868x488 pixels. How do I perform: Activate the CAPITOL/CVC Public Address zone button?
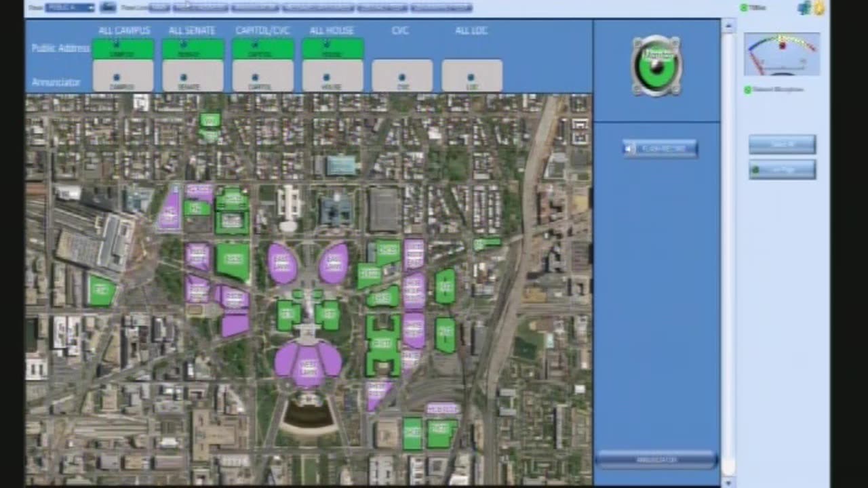click(x=263, y=49)
